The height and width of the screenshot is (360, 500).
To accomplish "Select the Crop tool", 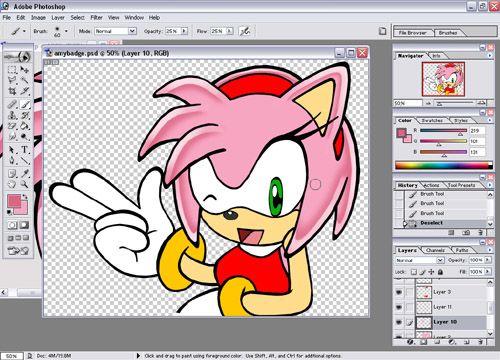I will point(12,91).
